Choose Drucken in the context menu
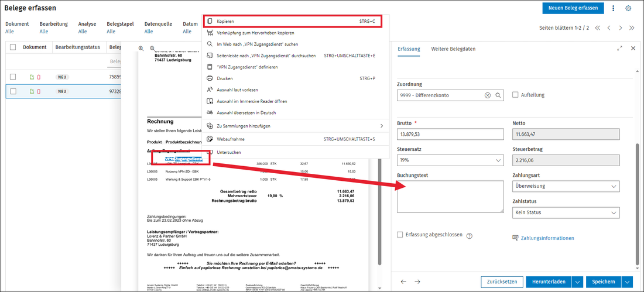The image size is (644, 292). pos(296,78)
